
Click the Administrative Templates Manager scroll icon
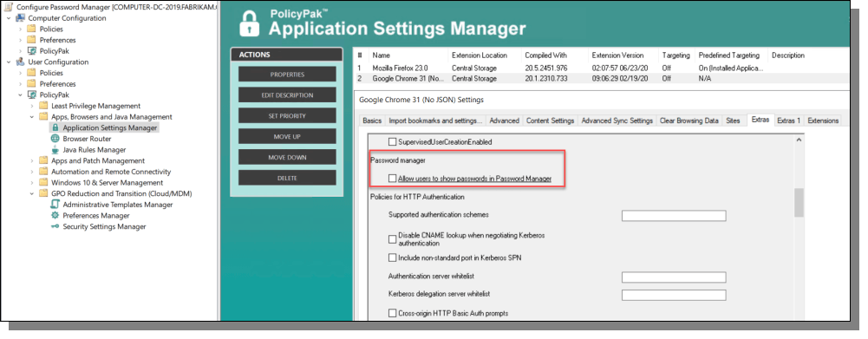[x=55, y=205]
